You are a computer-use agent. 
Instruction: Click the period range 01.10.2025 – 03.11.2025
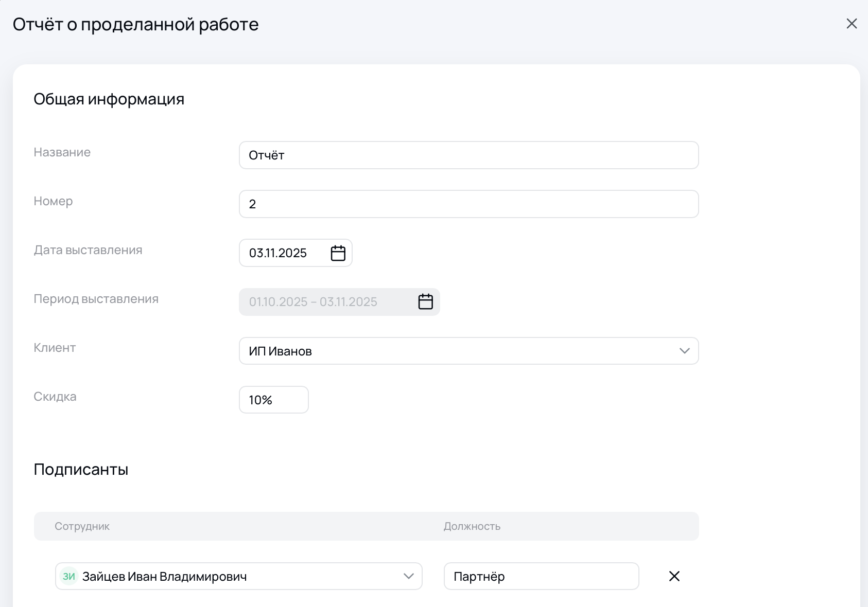[313, 302]
